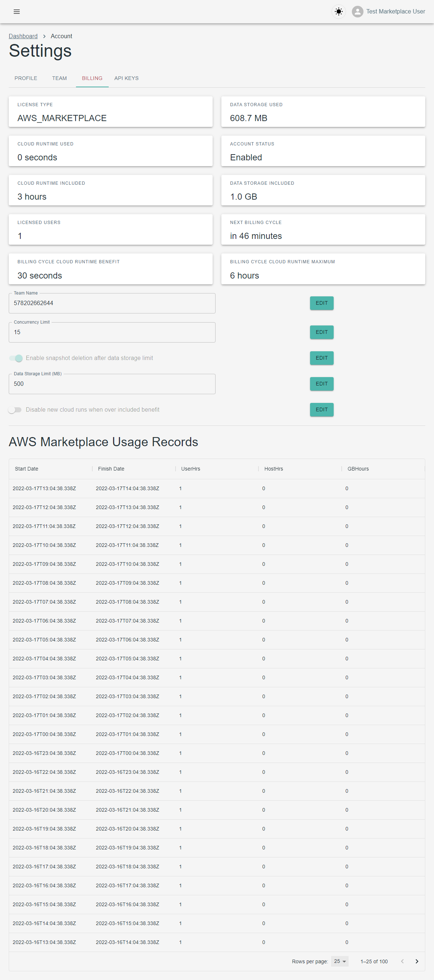This screenshot has width=434, height=980.
Task: Click the AWS Marketplace Usage Records heading
Action: click(x=104, y=442)
